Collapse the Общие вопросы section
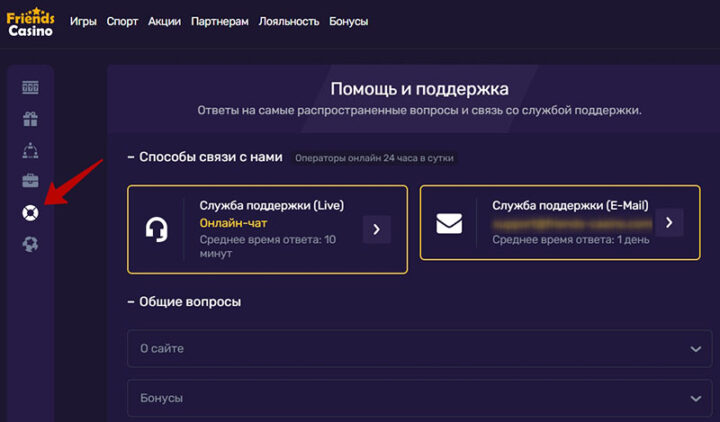 [184, 302]
